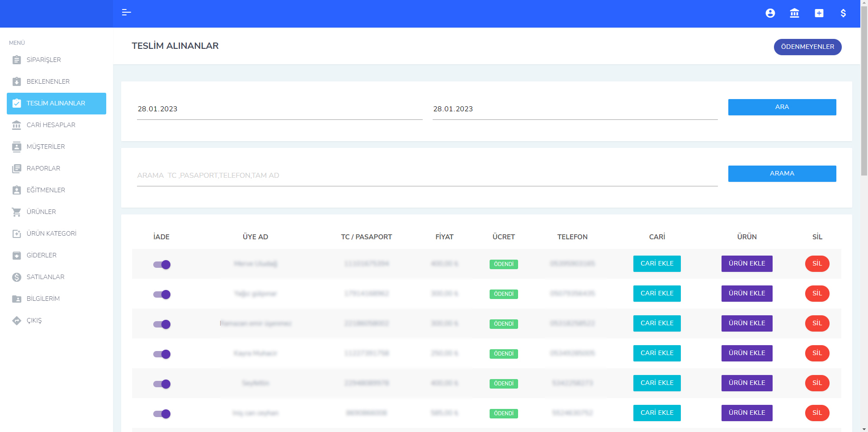Focus the end date field on the right
Viewport: 868px width, 432px height.
tap(575, 109)
